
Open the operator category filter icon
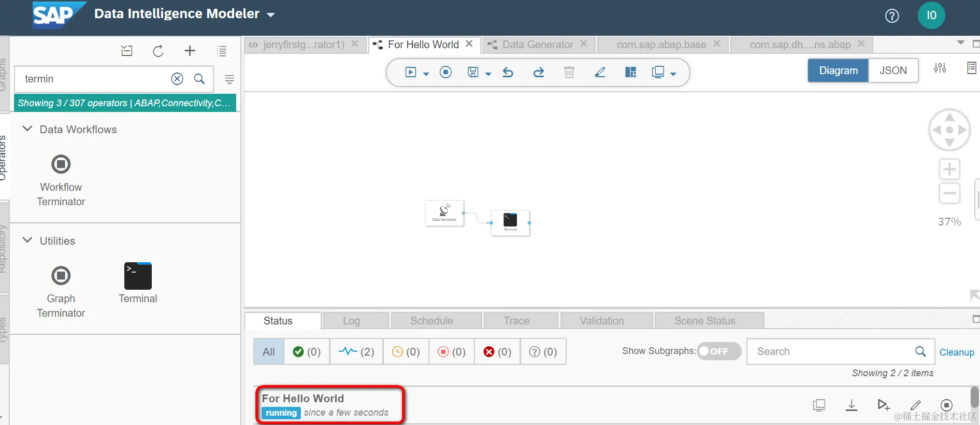(229, 79)
